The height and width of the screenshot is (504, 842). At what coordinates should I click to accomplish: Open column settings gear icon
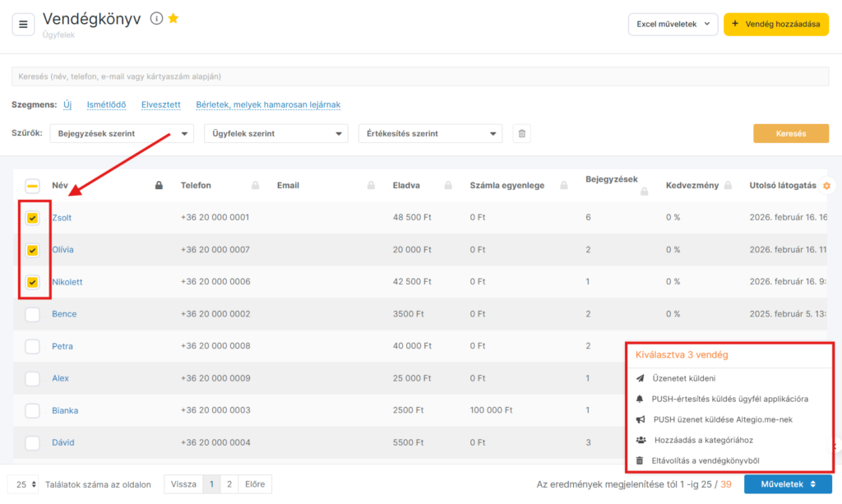[826, 186]
